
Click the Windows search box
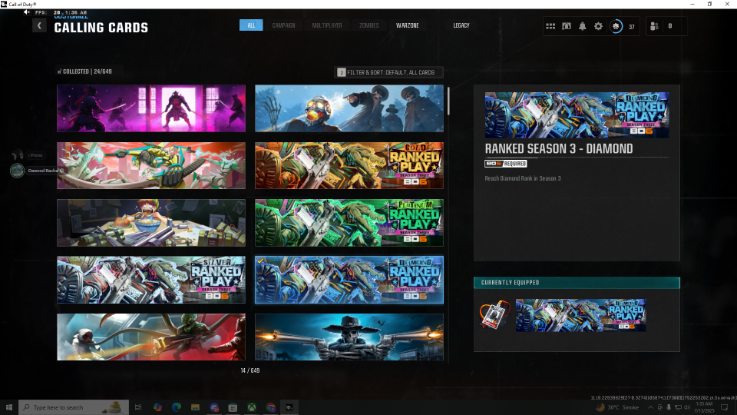(x=73, y=407)
